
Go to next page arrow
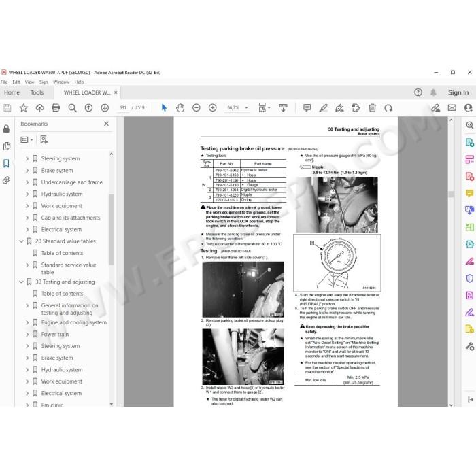(105, 107)
